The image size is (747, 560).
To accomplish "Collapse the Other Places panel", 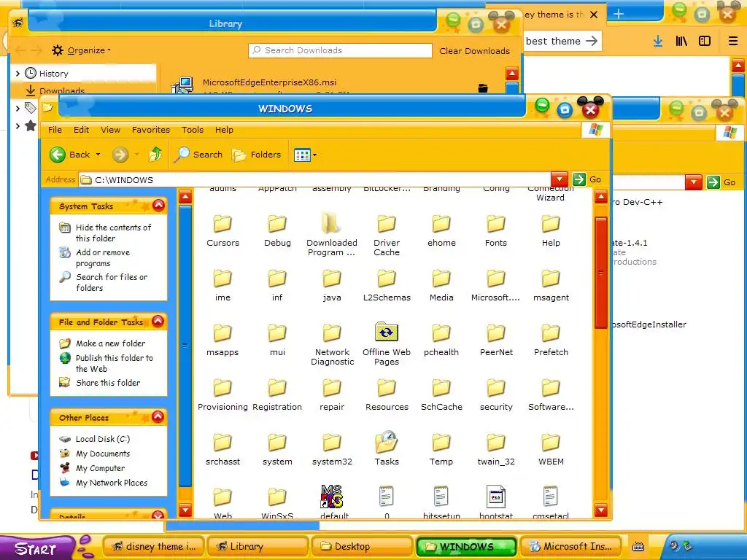I will (x=158, y=416).
